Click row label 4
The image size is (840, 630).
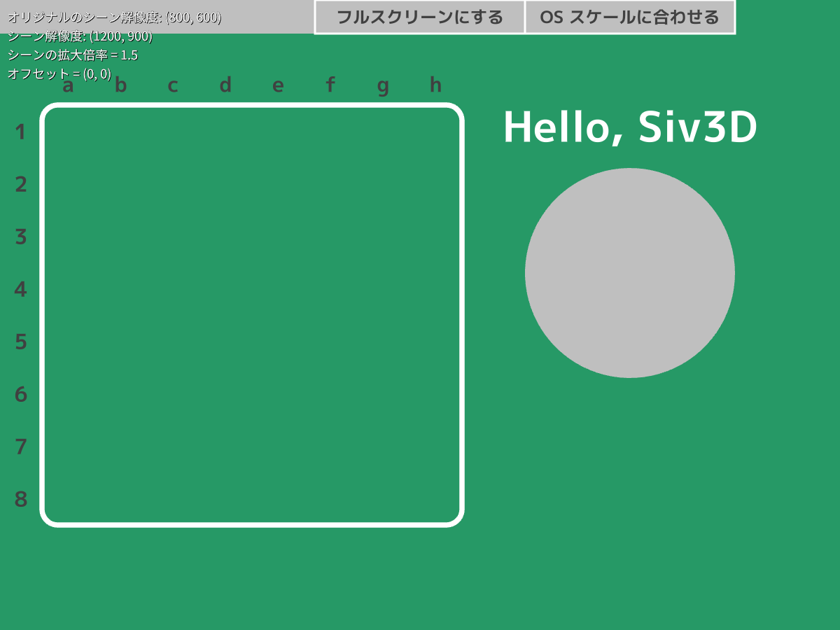click(x=21, y=289)
